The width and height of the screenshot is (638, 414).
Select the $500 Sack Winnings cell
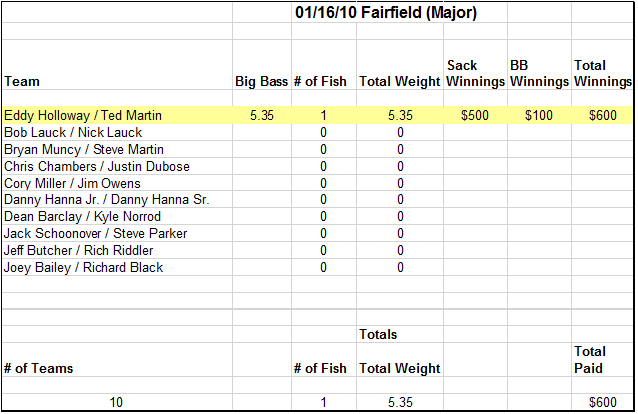(475, 116)
